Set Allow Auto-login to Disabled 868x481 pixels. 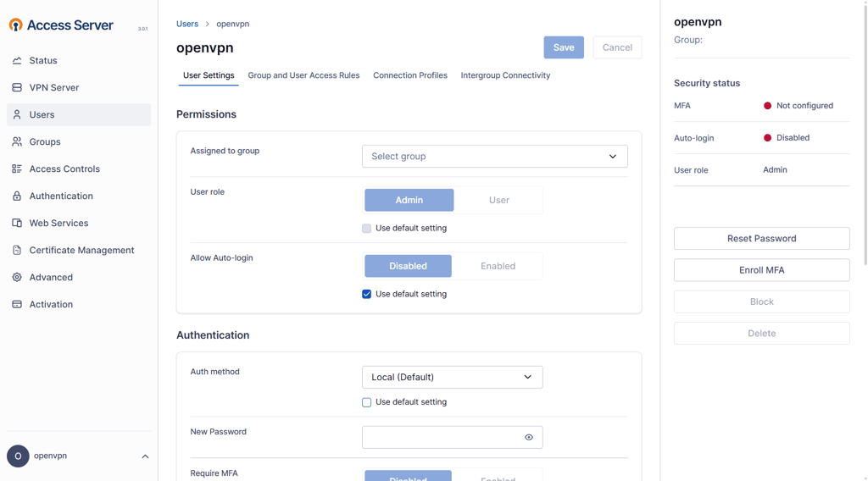pyautogui.click(x=408, y=266)
